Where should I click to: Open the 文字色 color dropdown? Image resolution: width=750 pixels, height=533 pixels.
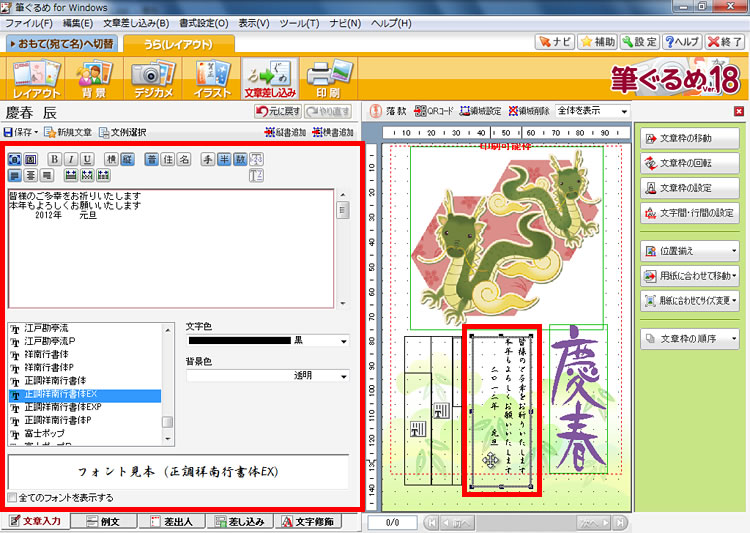(343, 341)
